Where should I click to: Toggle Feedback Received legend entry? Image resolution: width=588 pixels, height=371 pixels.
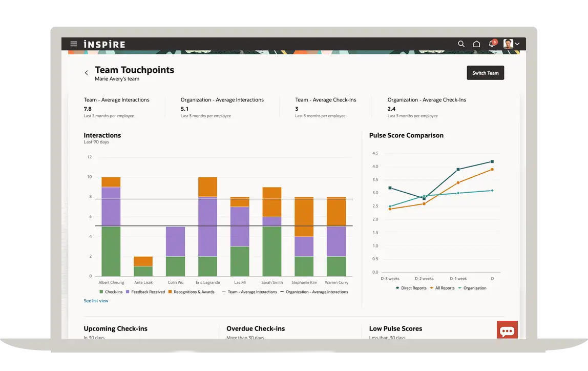point(145,292)
